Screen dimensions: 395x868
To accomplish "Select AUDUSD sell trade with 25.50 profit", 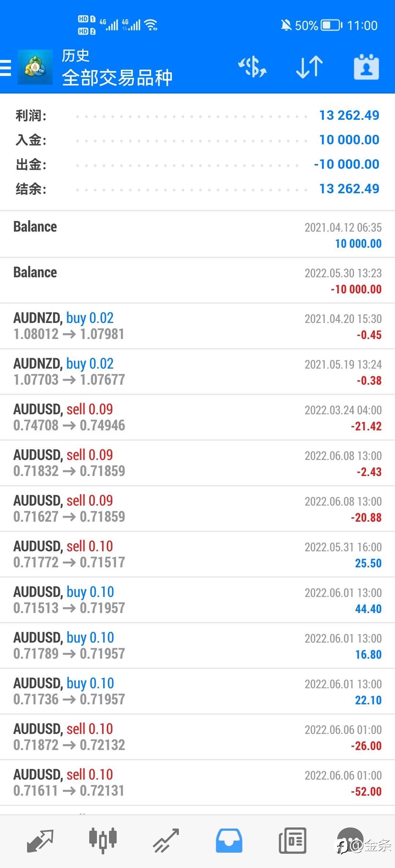I will 197,554.
